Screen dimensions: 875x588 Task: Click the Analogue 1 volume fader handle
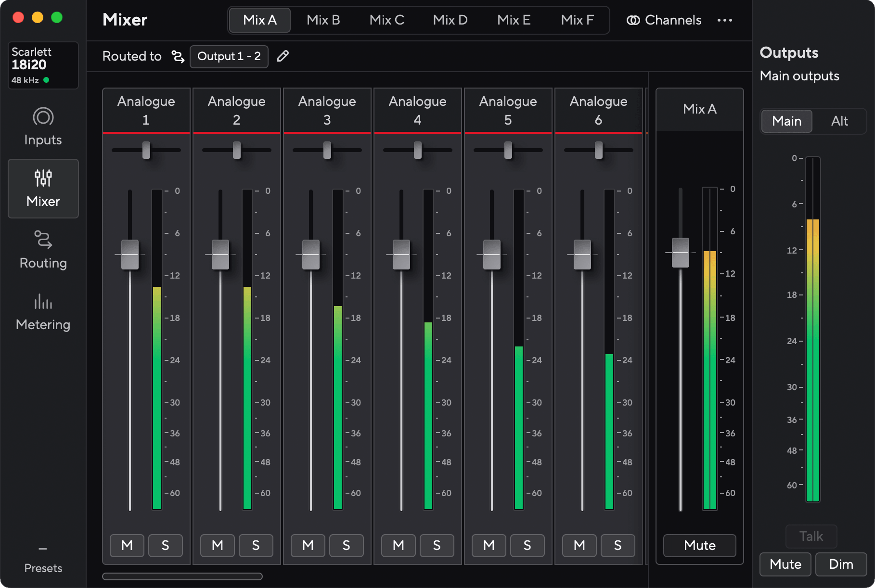point(130,255)
